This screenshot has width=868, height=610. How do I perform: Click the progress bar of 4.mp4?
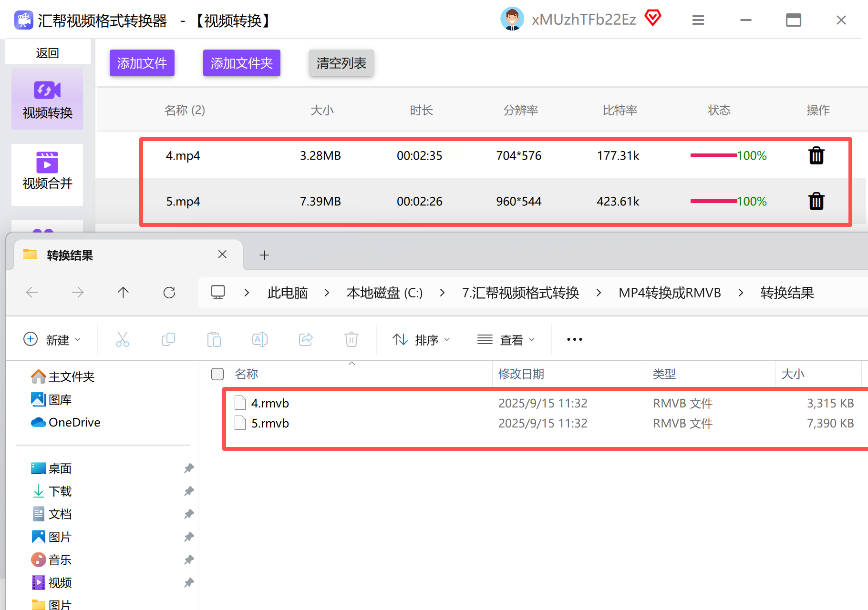[x=713, y=156]
